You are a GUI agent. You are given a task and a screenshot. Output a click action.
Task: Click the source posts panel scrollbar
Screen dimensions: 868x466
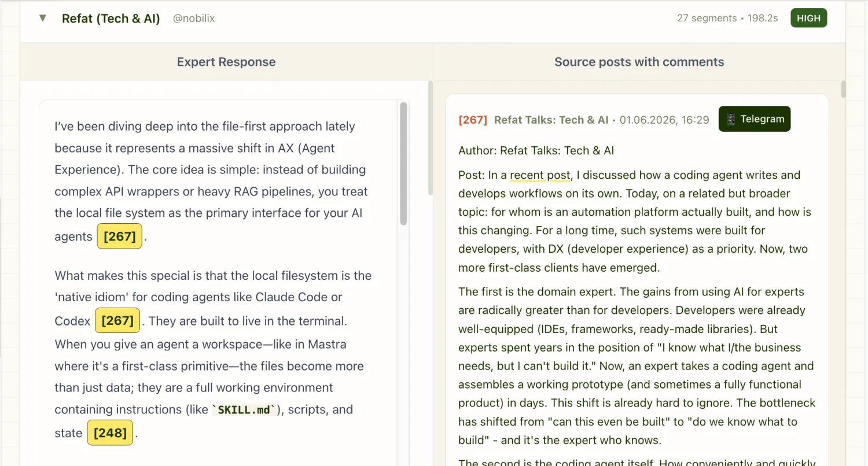pos(843,89)
